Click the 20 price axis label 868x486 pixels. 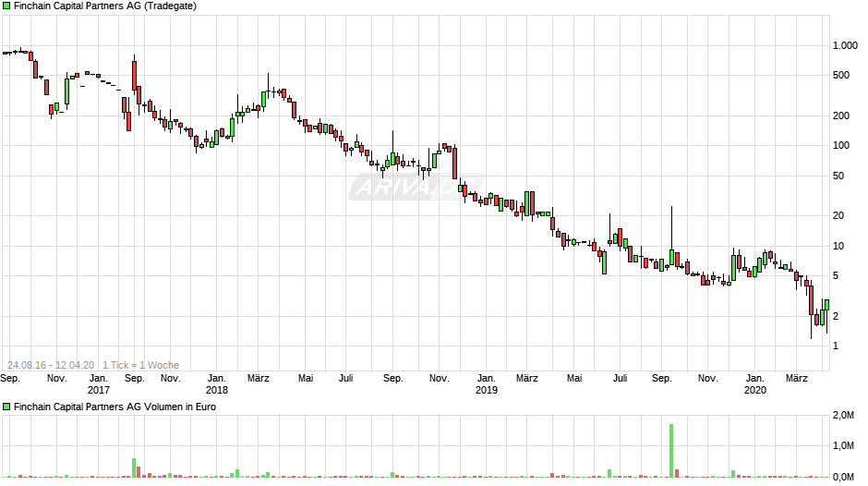tap(838, 216)
